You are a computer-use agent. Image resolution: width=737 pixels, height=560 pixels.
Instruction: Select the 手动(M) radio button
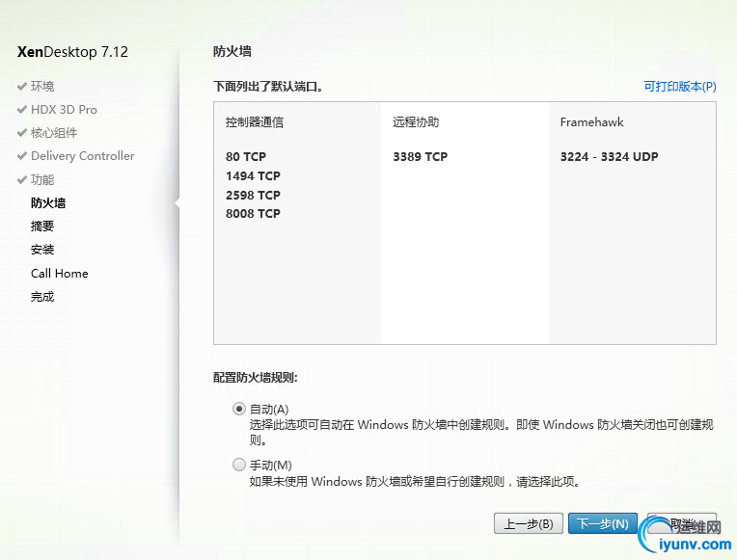(x=239, y=465)
